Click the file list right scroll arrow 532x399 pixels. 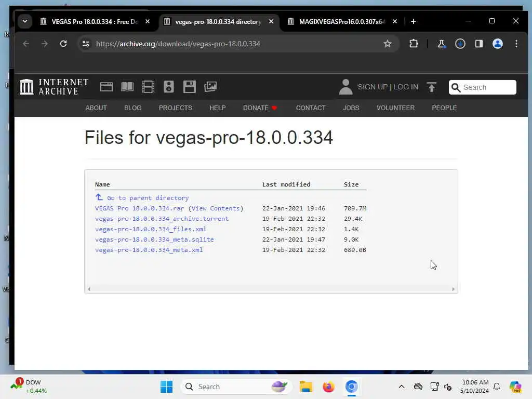point(453,289)
